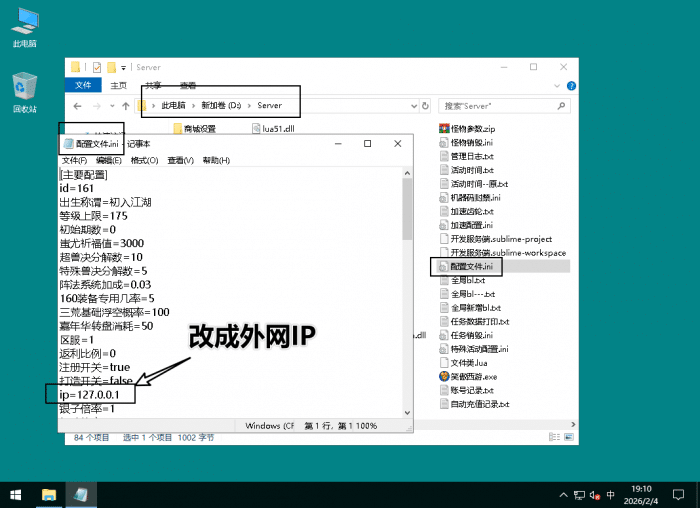Expand the Explorer ribbon chevron

coord(557,86)
